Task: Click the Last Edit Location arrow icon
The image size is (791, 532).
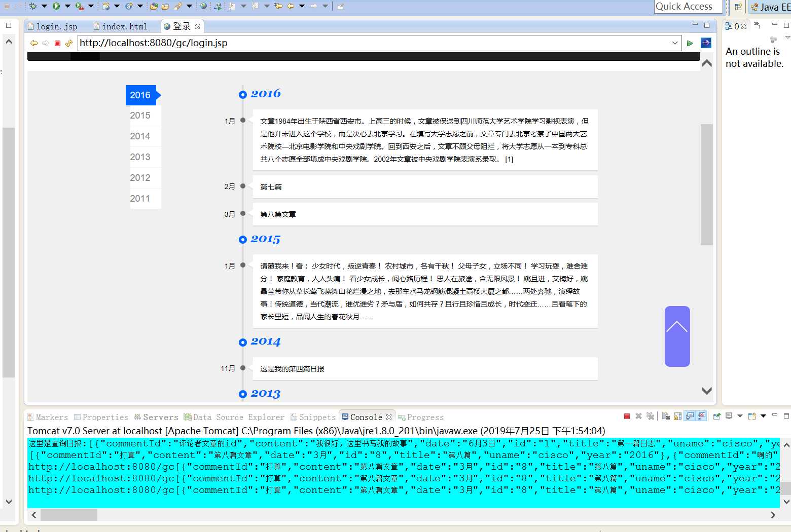Action: point(278,6)
